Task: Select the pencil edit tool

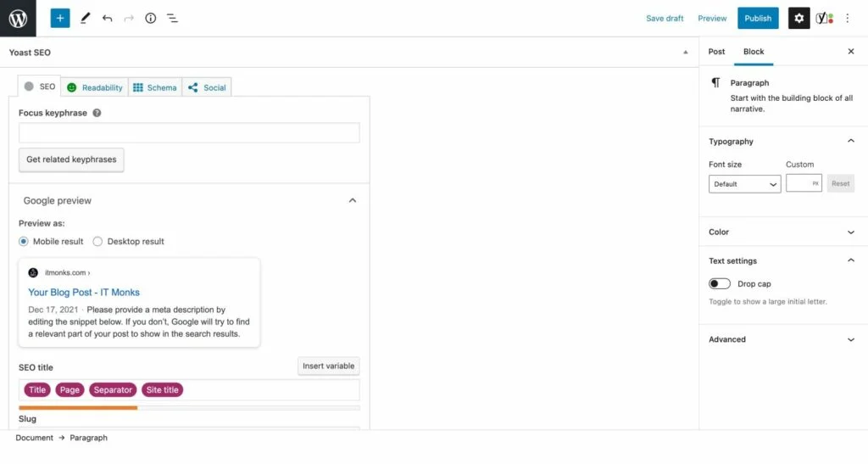Action: click(x=86, y=19)
